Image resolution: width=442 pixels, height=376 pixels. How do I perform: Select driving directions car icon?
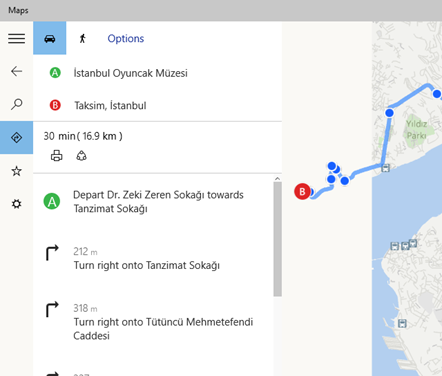coord(50,38)
